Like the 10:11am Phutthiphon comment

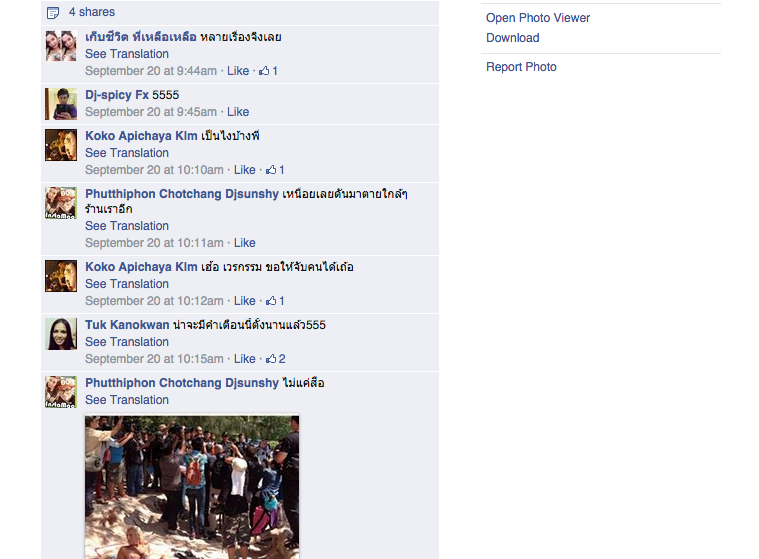pyautogui.click(x=245, y=243)
